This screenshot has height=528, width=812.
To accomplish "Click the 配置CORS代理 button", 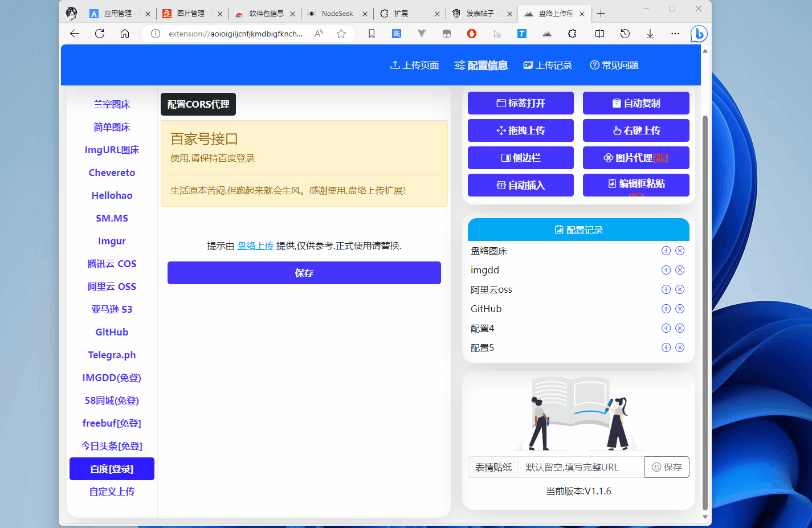I will pyautogui.click(x=198, y=104).
